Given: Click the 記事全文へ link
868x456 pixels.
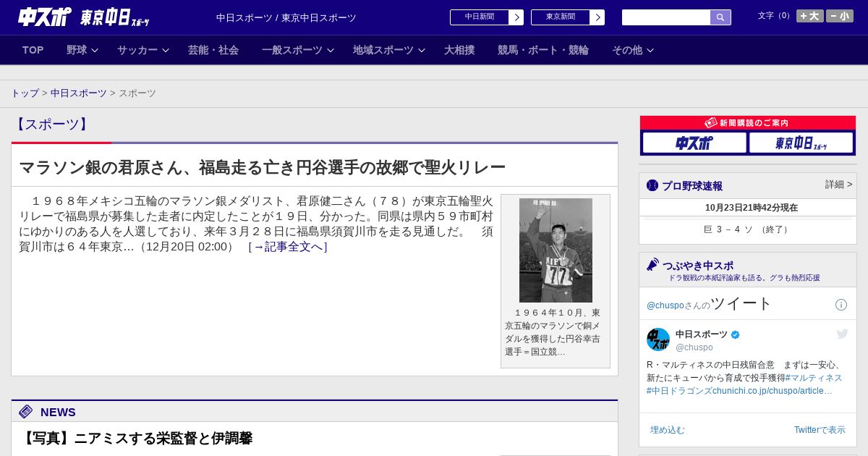Looking at the screenshot, I should pos(288,247).
